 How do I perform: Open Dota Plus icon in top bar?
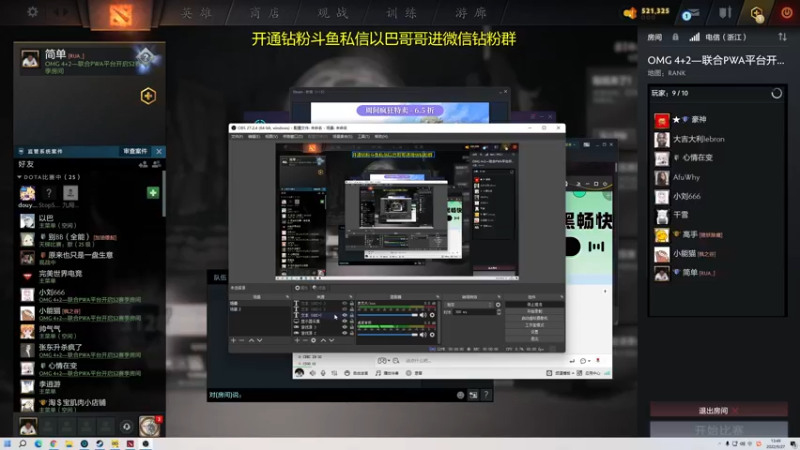[757, 14]
